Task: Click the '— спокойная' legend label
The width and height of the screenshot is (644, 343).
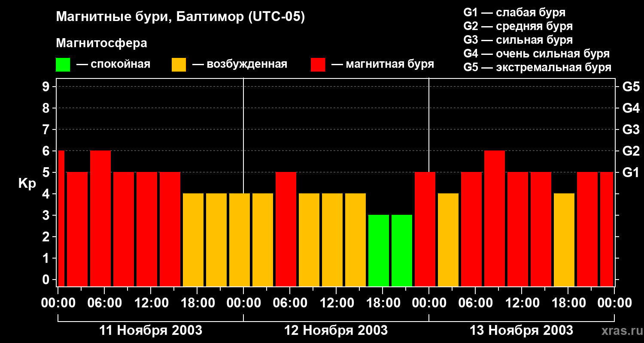Action: [113, 64]
